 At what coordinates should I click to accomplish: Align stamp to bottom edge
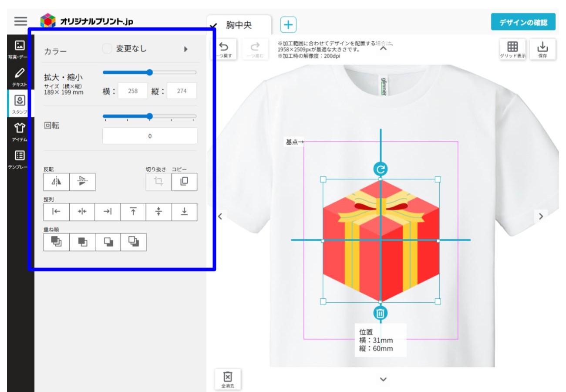[184, 212]
